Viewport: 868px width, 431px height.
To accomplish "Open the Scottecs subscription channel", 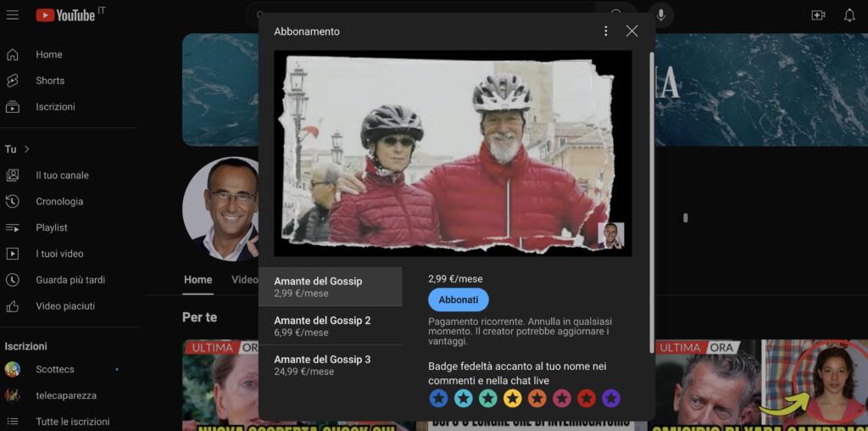I will pos(55,369).
